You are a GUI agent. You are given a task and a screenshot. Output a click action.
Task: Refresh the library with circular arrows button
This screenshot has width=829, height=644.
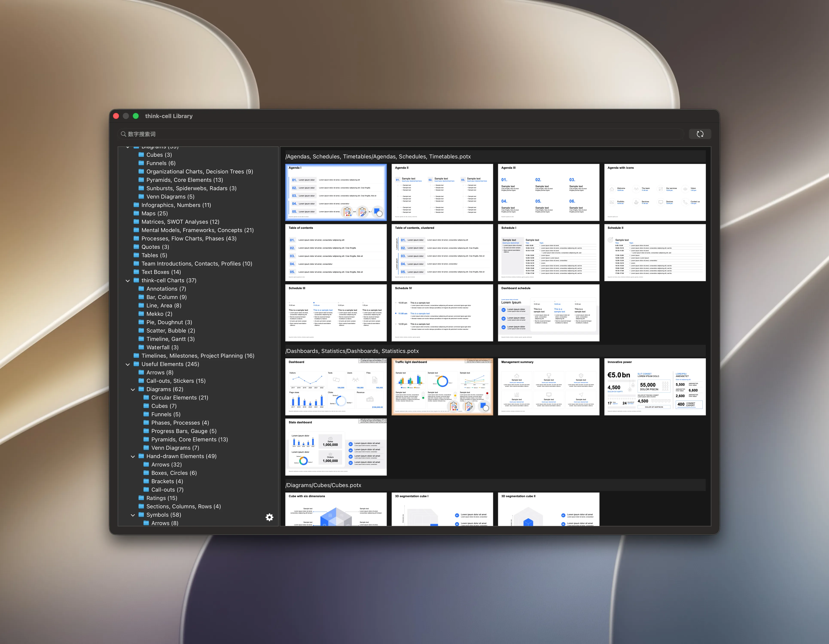coord(700,134)
